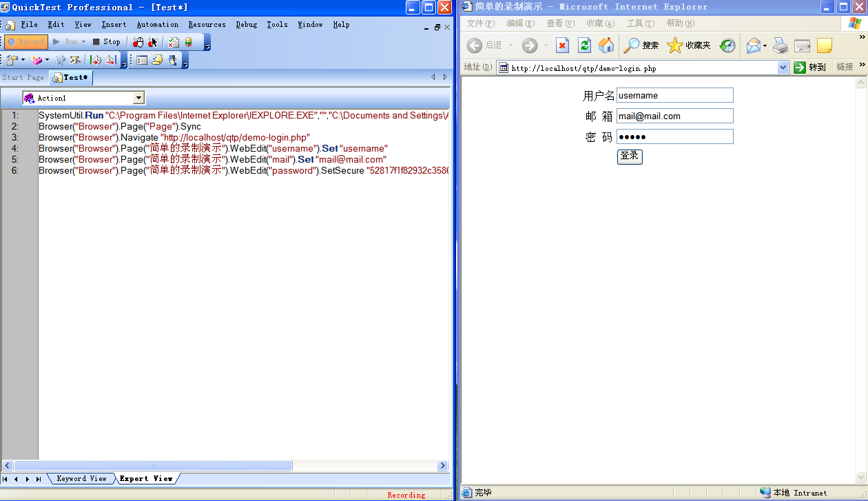
Task: Open IE 查看(V) menu
Action: point(561,23)
